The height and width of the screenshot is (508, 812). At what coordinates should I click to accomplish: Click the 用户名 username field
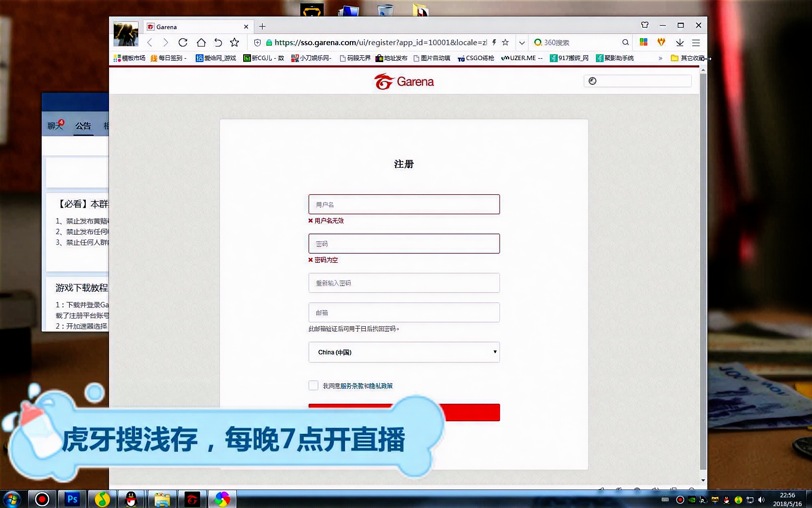(404, 205)
